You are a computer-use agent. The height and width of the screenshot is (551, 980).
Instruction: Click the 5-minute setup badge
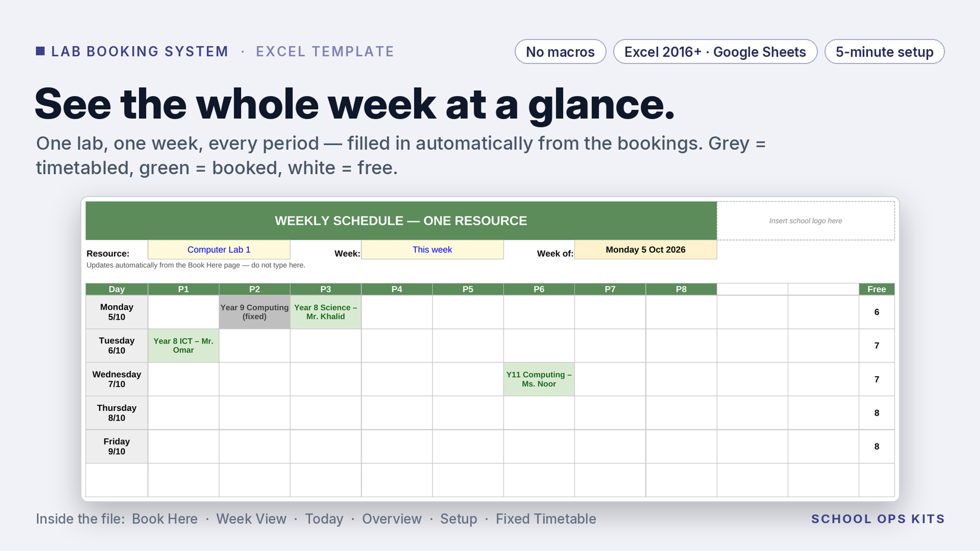pyautogui.click(x=884, y=52)
